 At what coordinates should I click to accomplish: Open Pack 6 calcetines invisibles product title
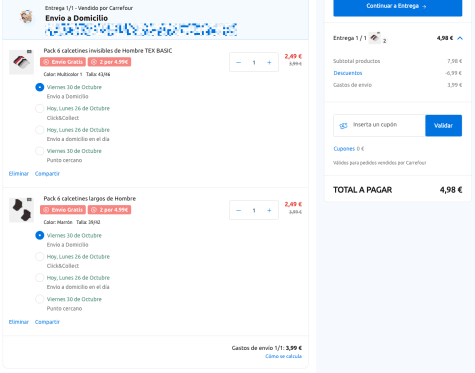click(108, 51)
